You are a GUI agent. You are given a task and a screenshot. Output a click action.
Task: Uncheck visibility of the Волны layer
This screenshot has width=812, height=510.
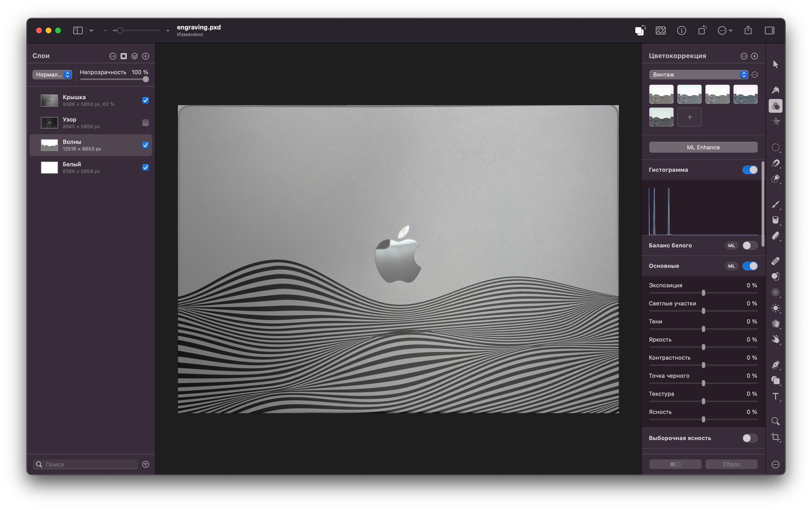coord(146,145)
